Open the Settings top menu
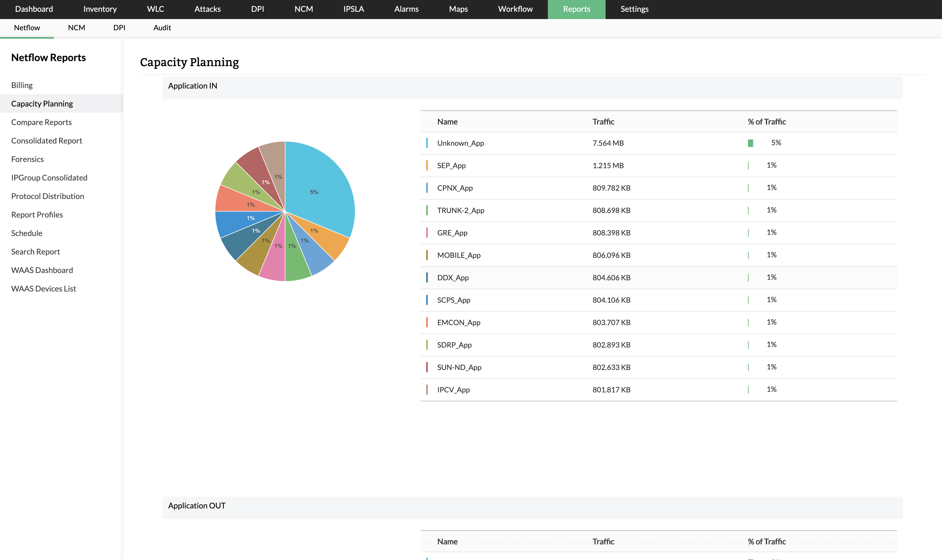 634,9
